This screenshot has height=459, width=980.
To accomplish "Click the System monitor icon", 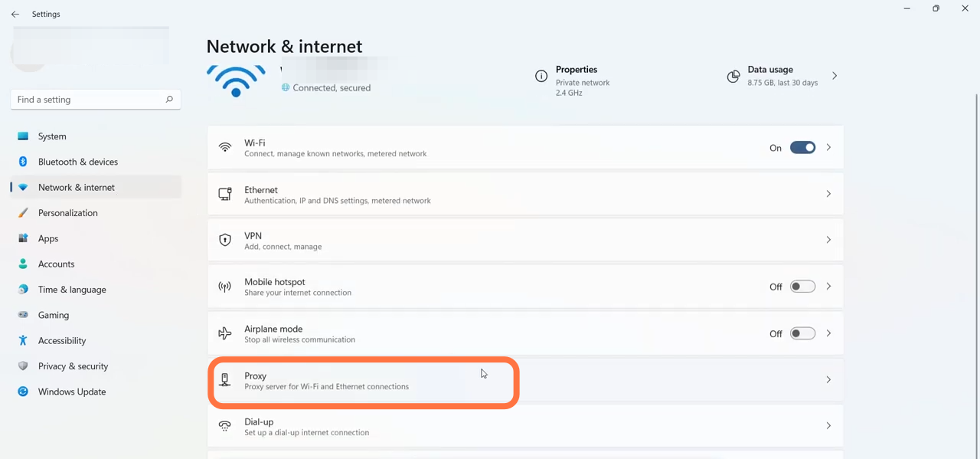I will tap(23, 136).
